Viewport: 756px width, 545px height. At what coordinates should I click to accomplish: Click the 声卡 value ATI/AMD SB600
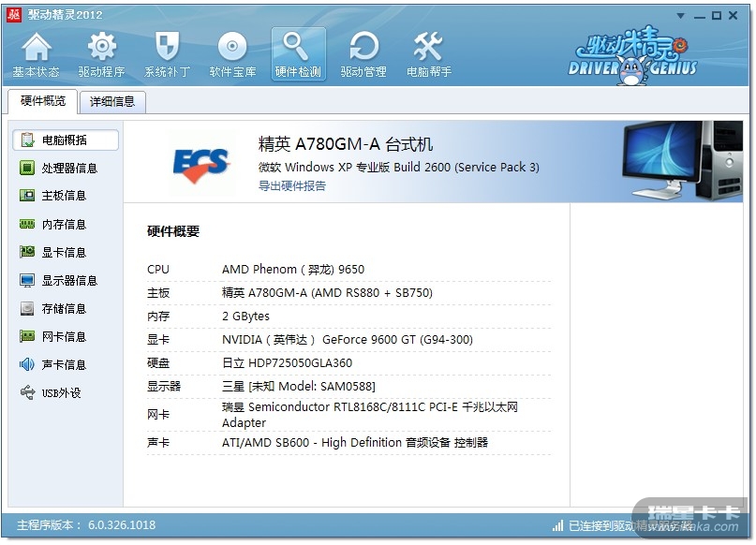point(355,443)
